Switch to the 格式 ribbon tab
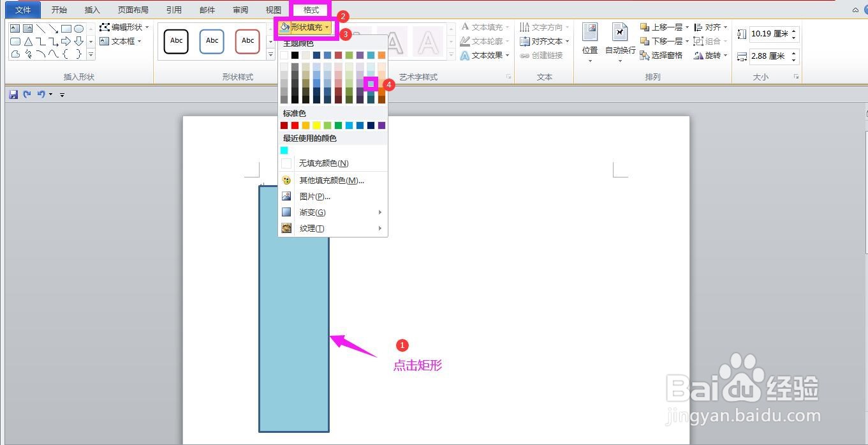The height and width of the screenshot is (445, 868). pos(311,10)
